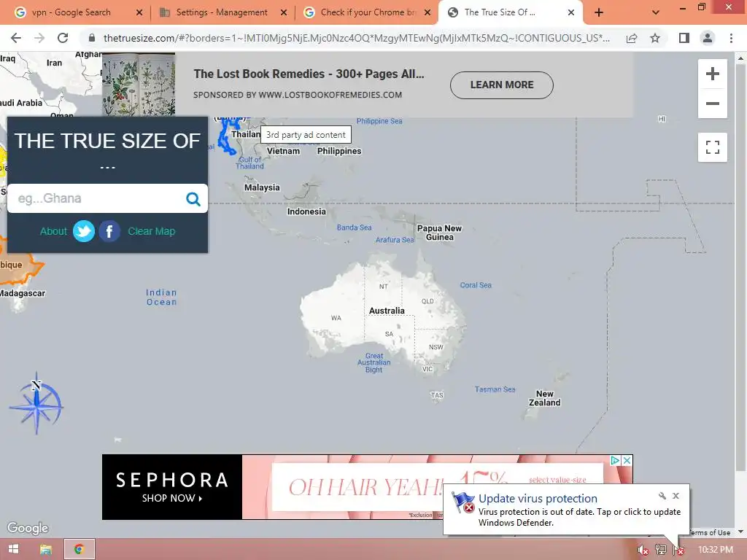This screenshot has height=560, width=747.
Task: Click the taskbar clock 10:32 PM
Action: point(715,550)
